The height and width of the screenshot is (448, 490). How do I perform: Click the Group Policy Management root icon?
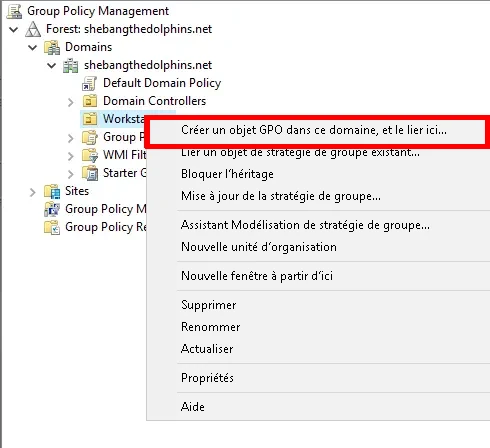(15, 11)
